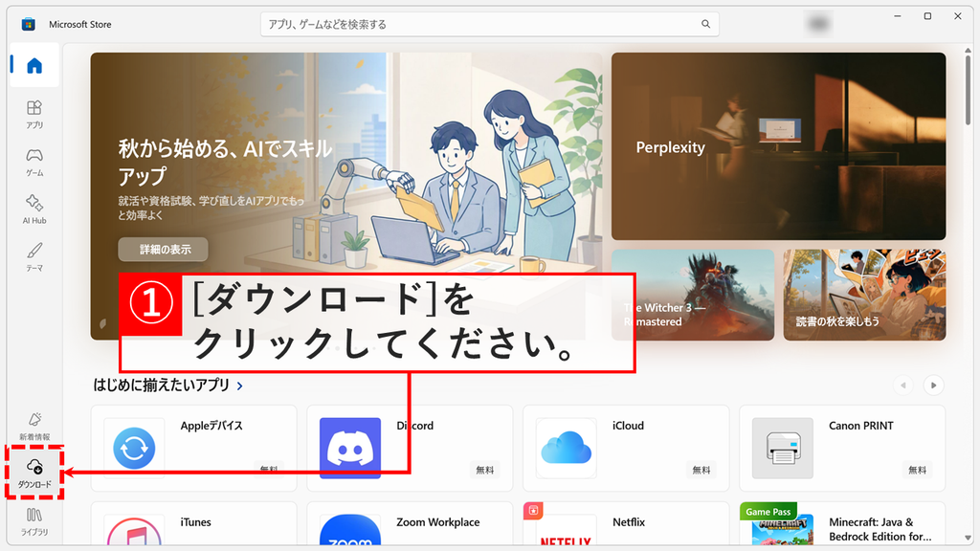Go to the Home icon in sidebar
Screen dimensions: 980x551
click(34, 66)
